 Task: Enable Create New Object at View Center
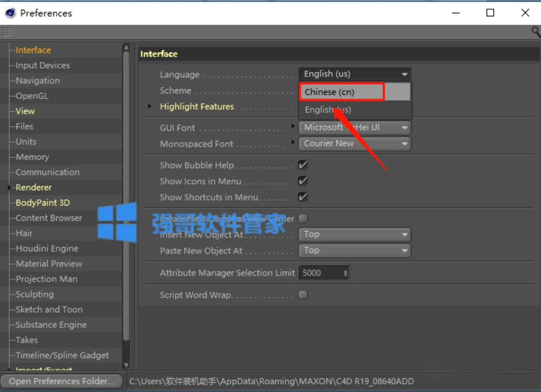coord(303,218)
